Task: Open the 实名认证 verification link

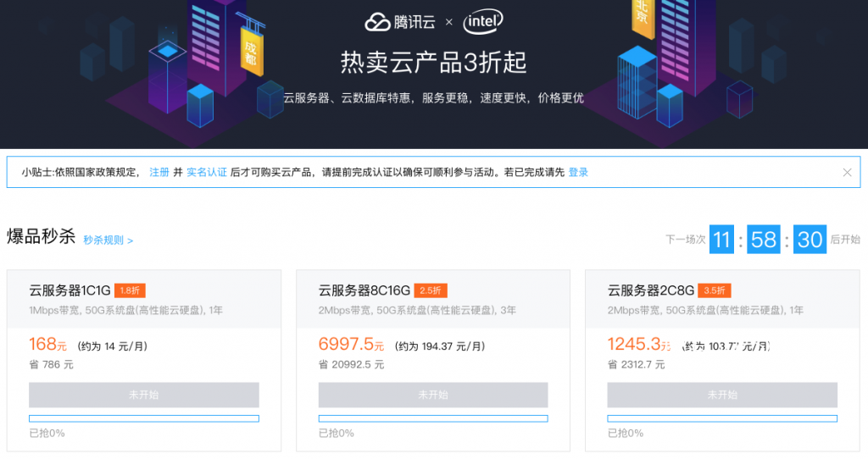Action: [207, 173]
